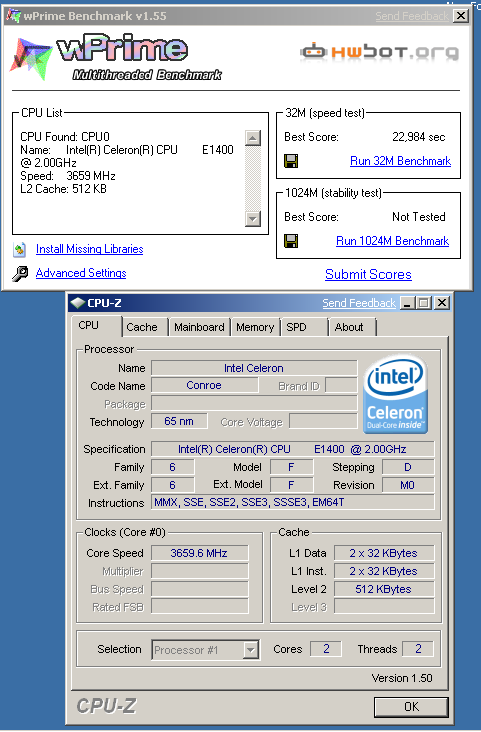This screenshot has height=732, width=481.
Task: Click Send Feedback in CPU-Z title bar
Action: [359, 303]
